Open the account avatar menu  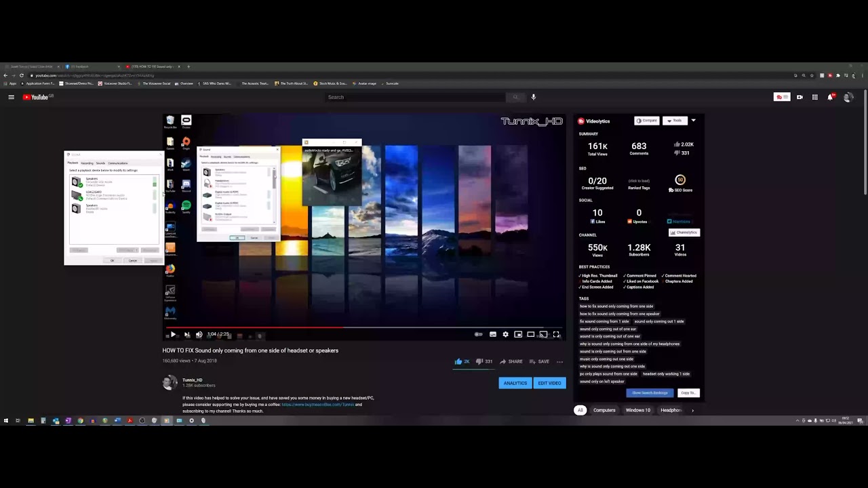848,97
